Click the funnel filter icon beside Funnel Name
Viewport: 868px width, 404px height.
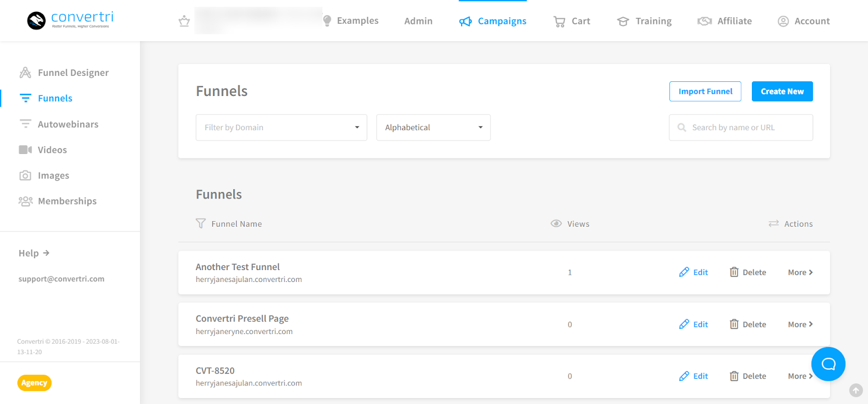pos(201,223)
